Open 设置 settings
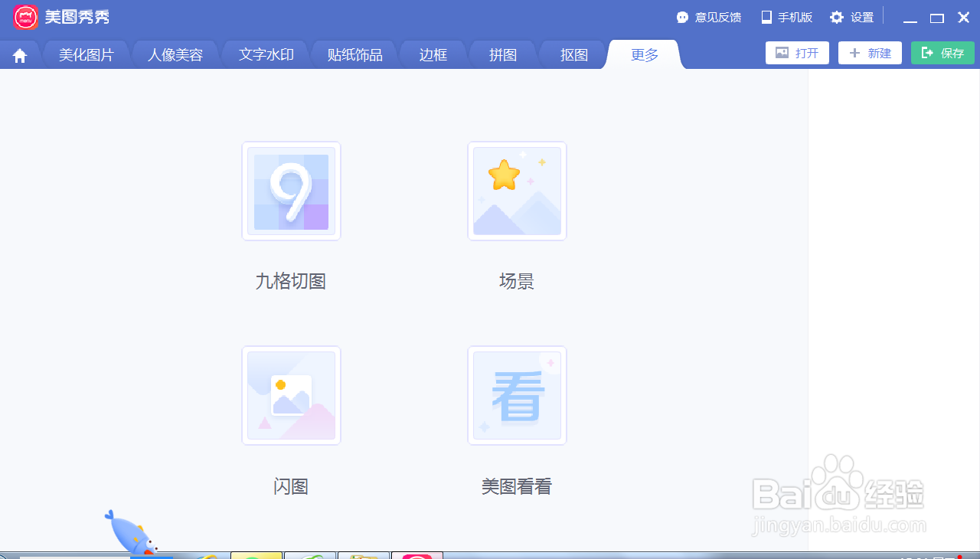 pos(852,17)
